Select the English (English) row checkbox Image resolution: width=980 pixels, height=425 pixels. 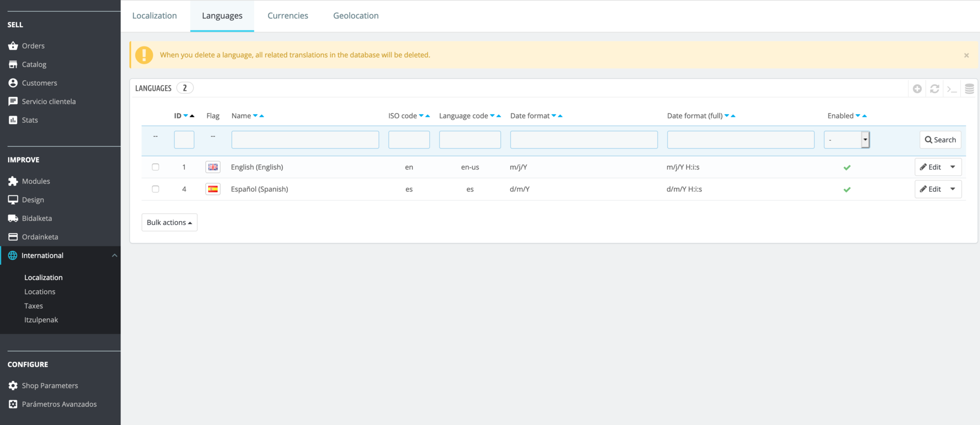[x=156, y=167]
